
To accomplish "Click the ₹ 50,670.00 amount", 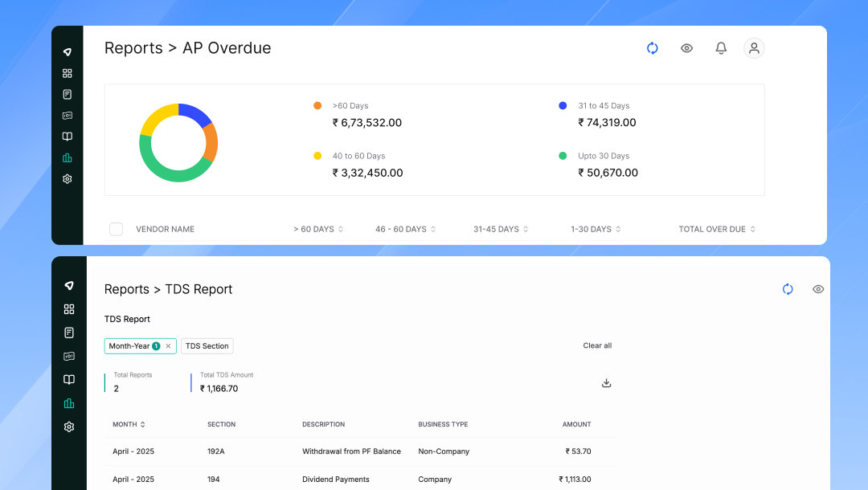I will [x=608, y=173].
